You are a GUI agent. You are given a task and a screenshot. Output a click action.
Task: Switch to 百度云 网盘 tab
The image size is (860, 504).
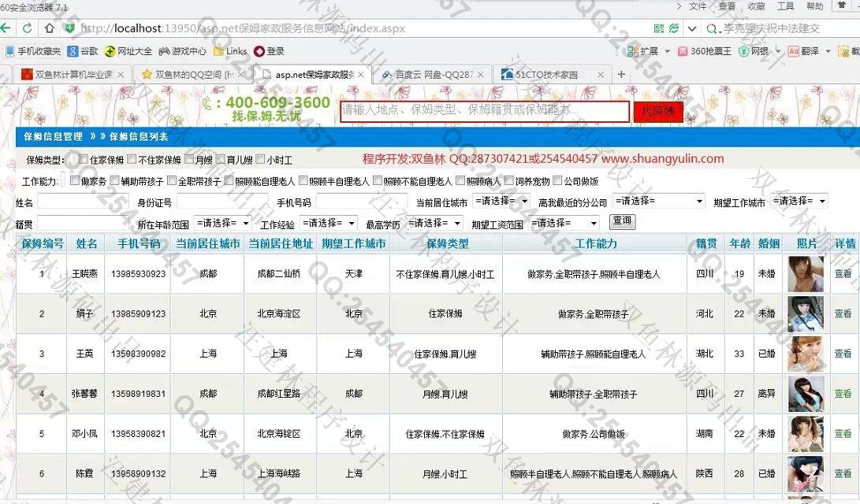pyautogui.click(x=431, y=75)
